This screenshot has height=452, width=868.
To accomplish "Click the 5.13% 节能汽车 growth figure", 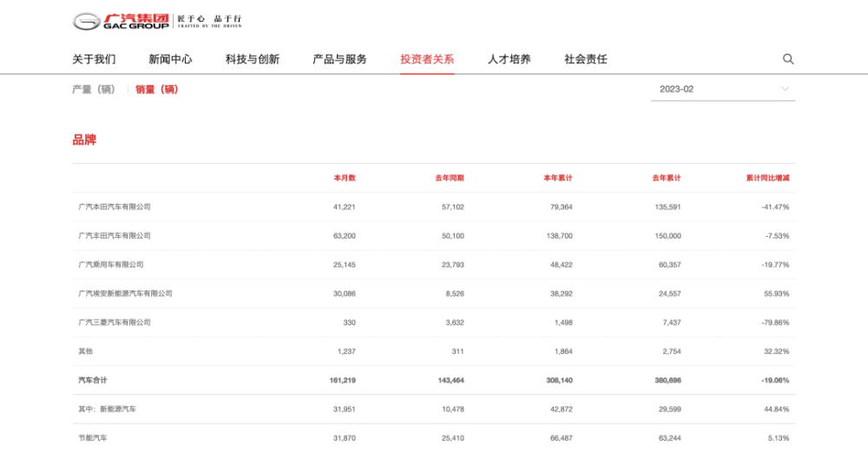I will coord(779,437).
